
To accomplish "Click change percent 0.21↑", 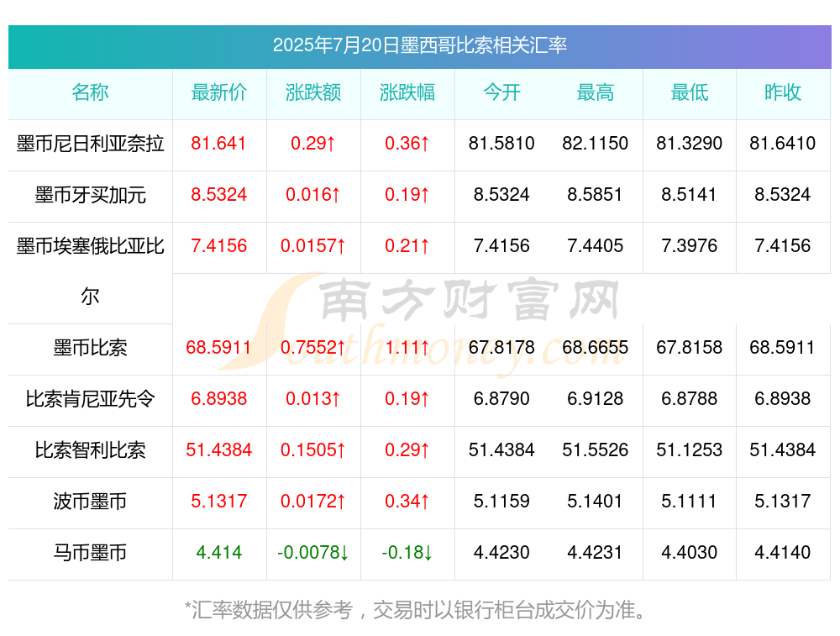I will 407,246.
